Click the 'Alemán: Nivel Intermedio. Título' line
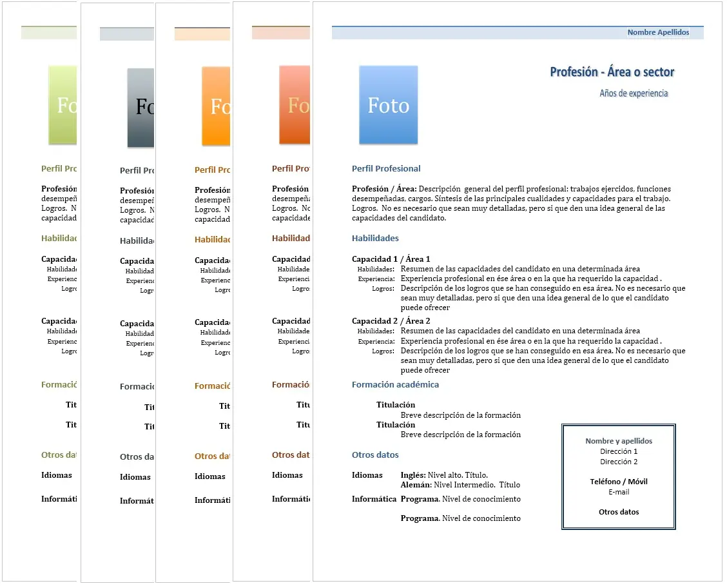The image size is (727, 588). click(460, 485)
